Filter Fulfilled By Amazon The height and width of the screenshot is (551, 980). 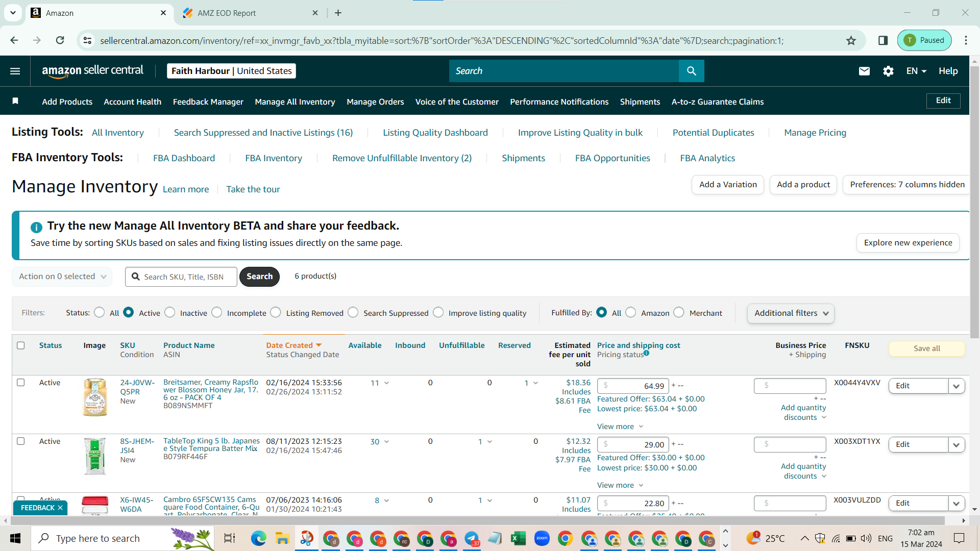631,312
